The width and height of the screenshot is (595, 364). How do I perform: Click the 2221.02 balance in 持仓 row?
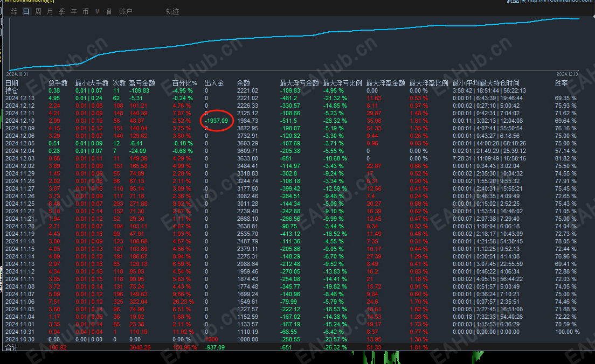point(247,90)
